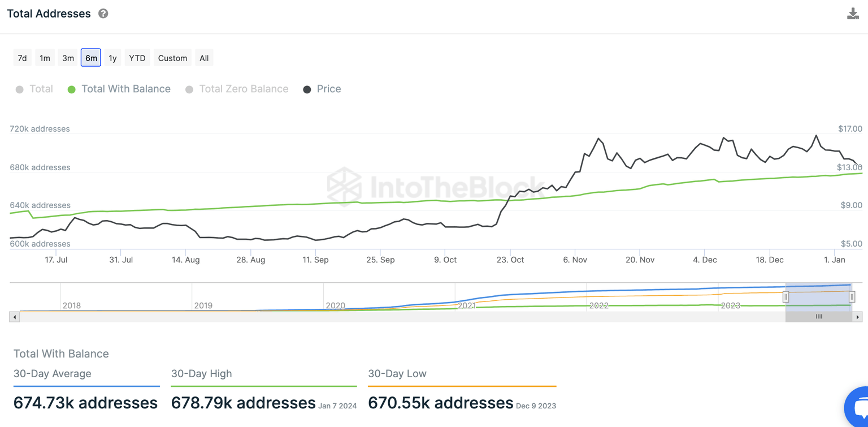Click the download chart icon
This screenshot has height=427, width=868.
853,14
